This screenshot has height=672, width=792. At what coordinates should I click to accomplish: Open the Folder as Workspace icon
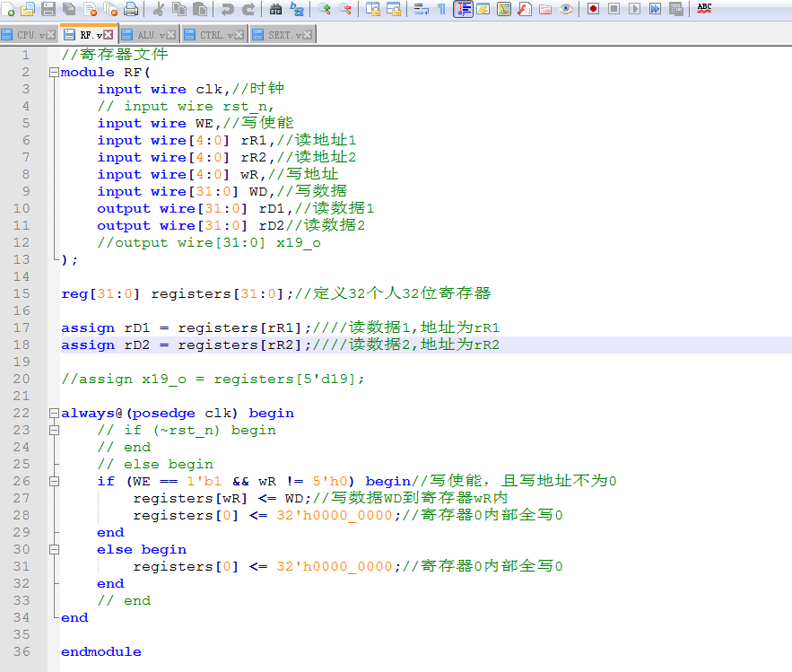(545, 9)
